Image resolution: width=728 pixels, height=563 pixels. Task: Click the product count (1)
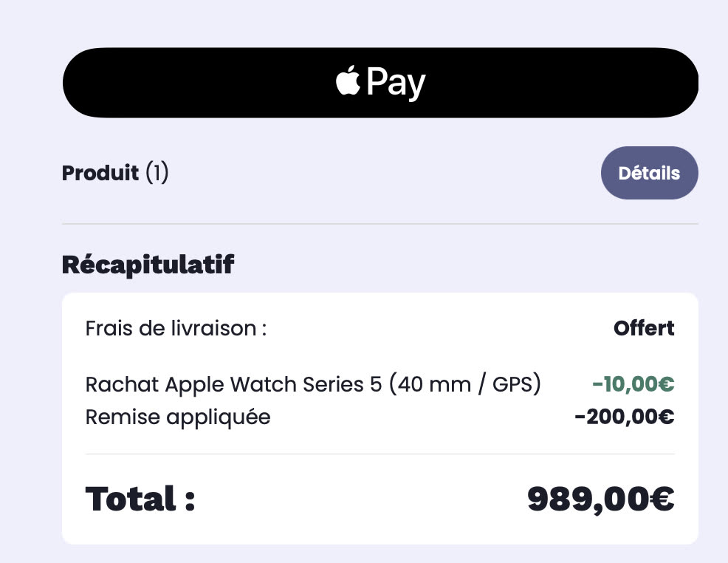(x=157, y=173)
